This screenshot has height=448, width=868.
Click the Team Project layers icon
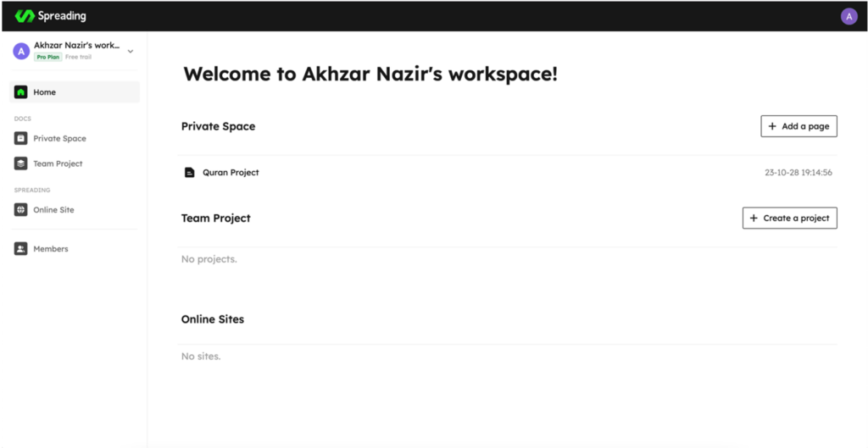coord(20,163)
